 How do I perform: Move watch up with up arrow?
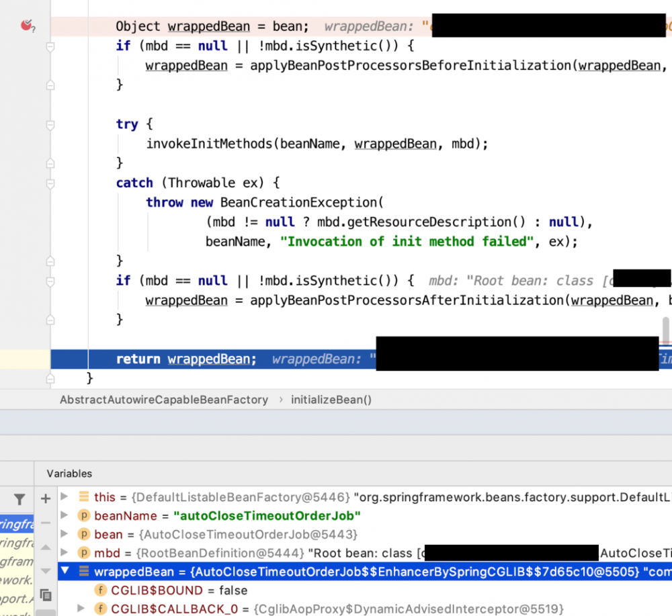(46, 547)
